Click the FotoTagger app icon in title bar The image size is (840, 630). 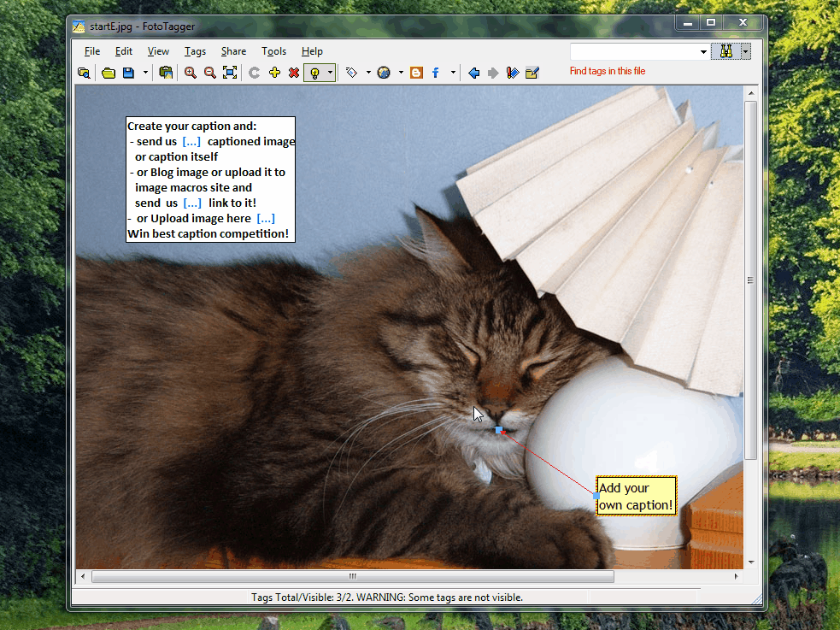[79, 26]
